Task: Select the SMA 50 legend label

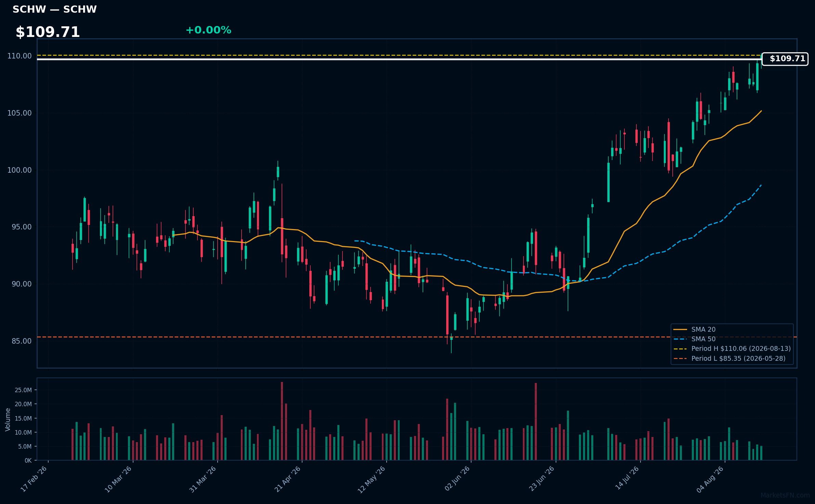Action: point(703,339)
